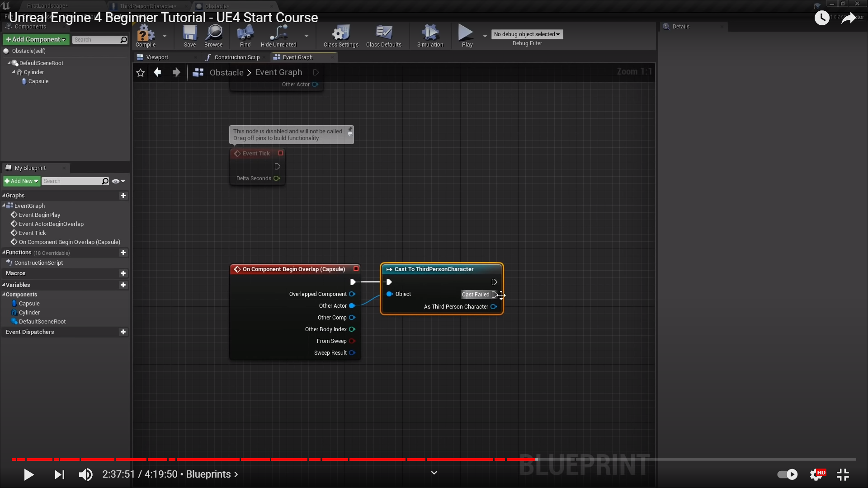Image resolution: width=868 pixels, height=488 pixels.
Task: Switch to the Construction Script tab
Action: 236,57
